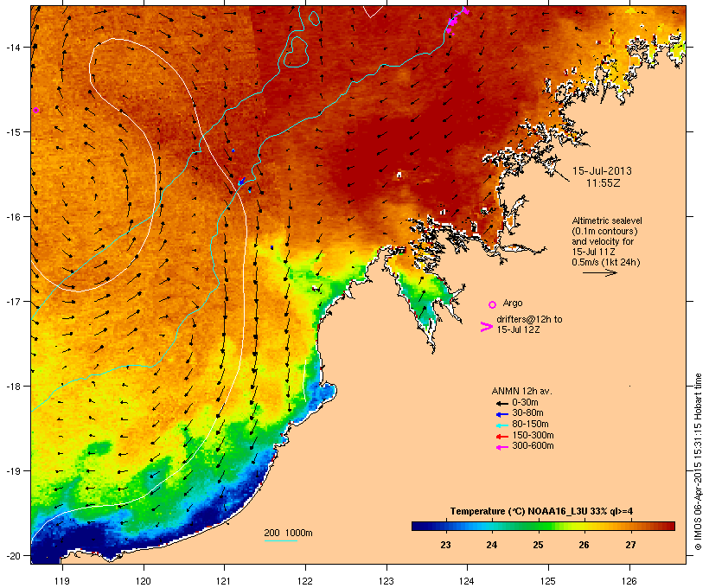Click the colorbar tick label 24

click(x=491, y=545)
